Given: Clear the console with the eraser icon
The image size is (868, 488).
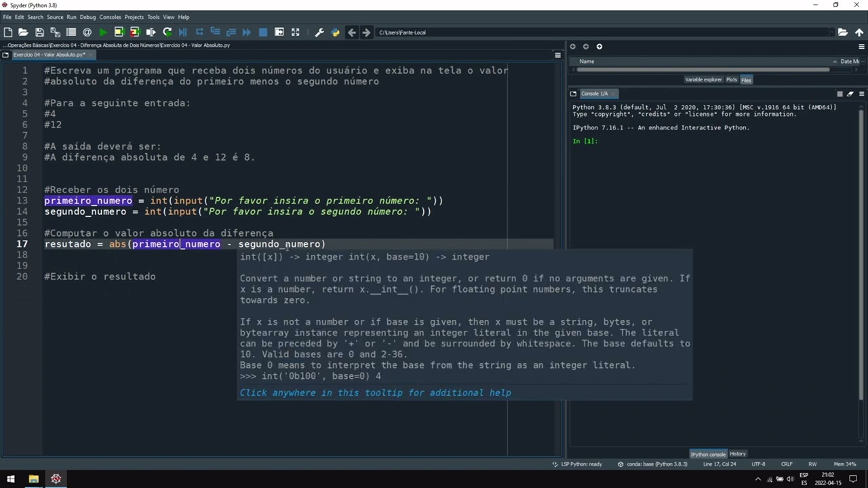Looking at the screenshot, I should [x=850, y=94].
